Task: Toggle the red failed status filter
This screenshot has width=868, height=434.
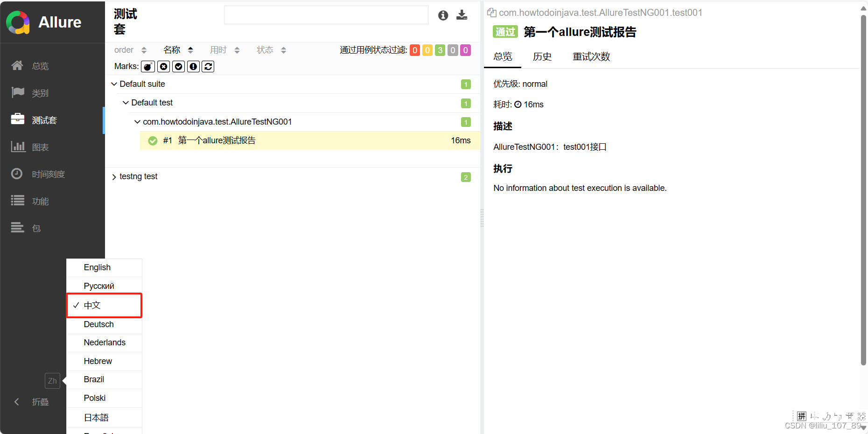Action: pos(415,50)
